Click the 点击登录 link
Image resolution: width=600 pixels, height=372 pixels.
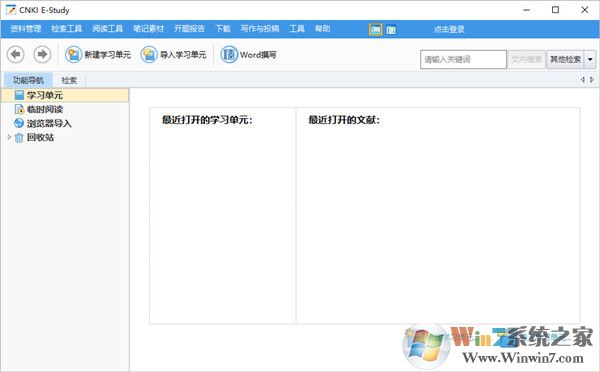tap(449, 29)
